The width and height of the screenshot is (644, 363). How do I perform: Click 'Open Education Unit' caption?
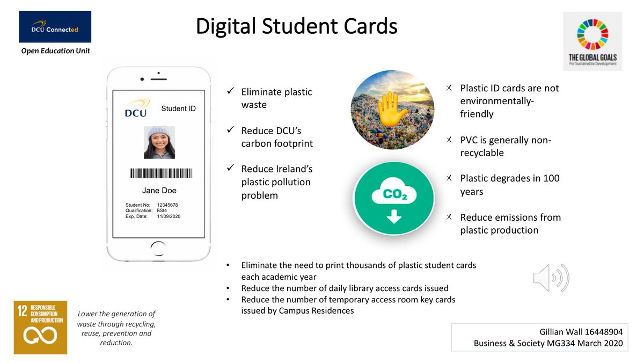[56, 51]
